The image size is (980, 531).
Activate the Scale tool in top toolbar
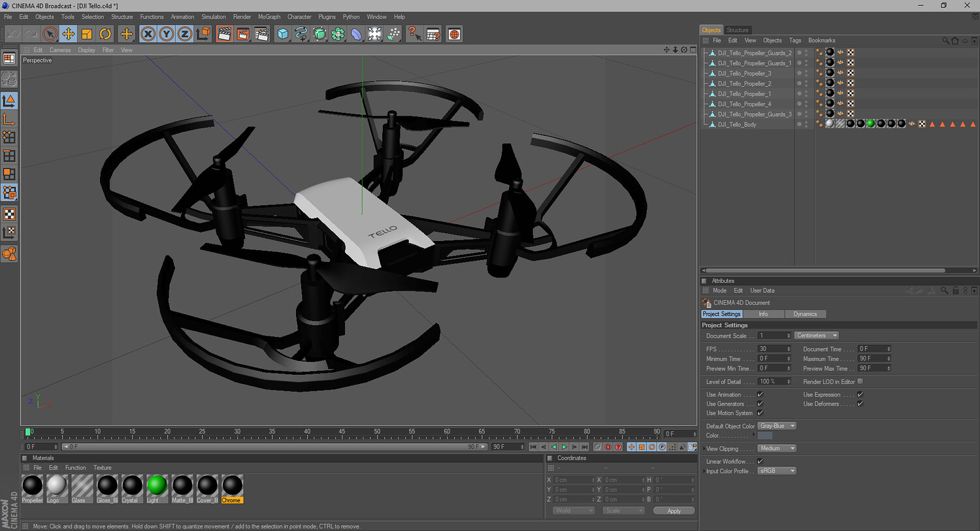click(x=86, y=34)
